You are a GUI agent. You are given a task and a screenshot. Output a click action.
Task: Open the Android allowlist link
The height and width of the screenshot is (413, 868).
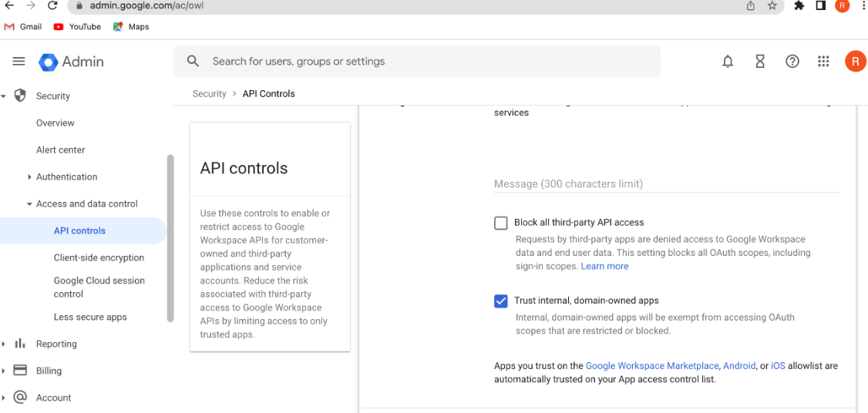(x=739, y=366)
